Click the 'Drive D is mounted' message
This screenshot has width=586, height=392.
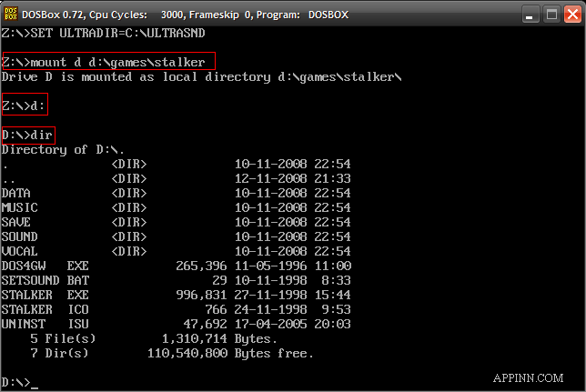coord(201,77)
